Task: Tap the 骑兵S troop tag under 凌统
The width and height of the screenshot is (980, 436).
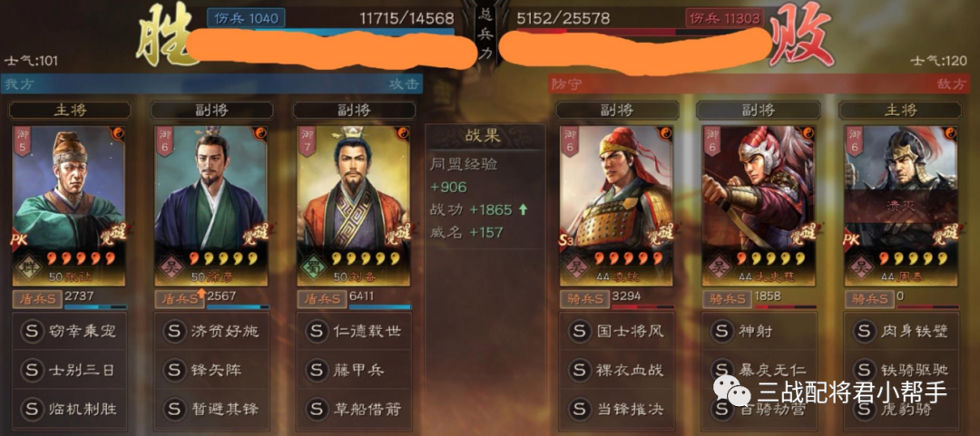Action: pyautogui.click(x=583, y=298)
